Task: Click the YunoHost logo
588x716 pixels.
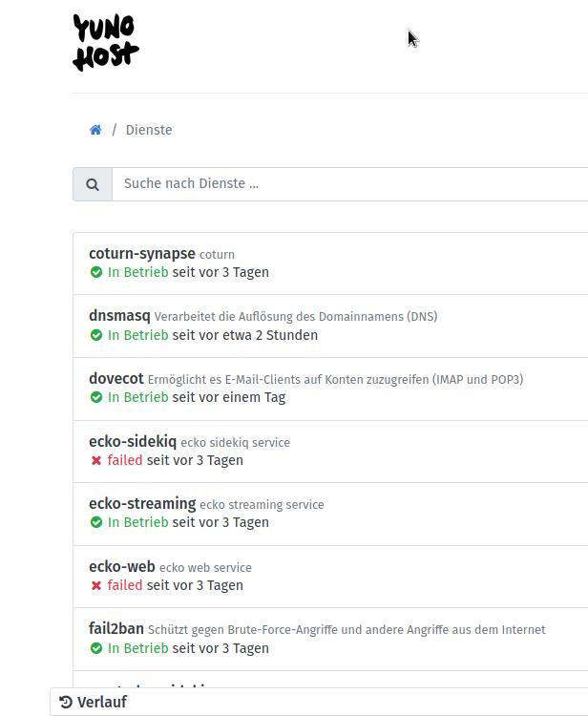Action: 106,43
